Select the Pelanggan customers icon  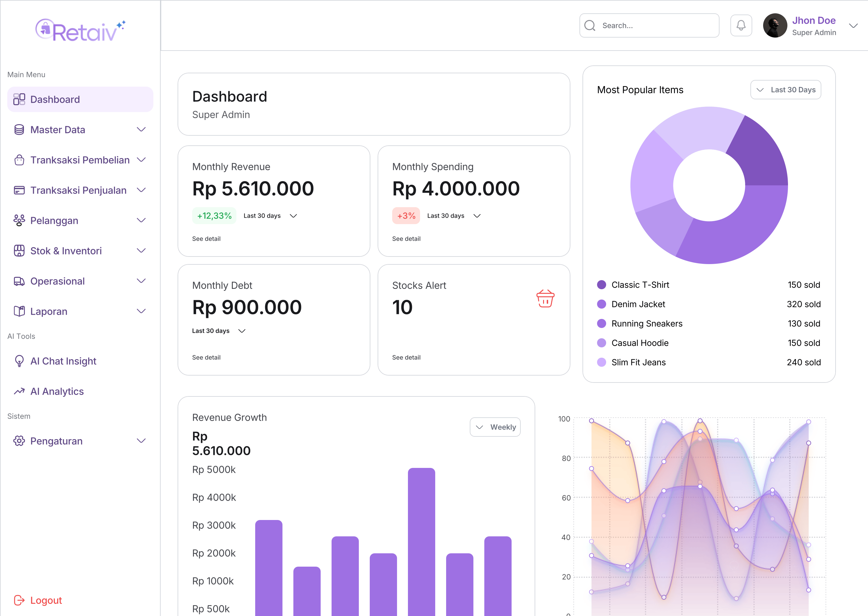pyautogui.click(x=18, y=220)
